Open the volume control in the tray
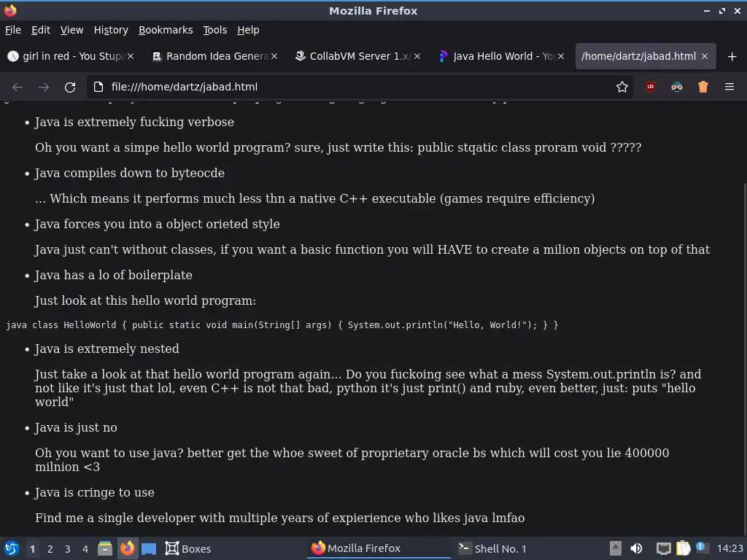 [x=636, y=548]
